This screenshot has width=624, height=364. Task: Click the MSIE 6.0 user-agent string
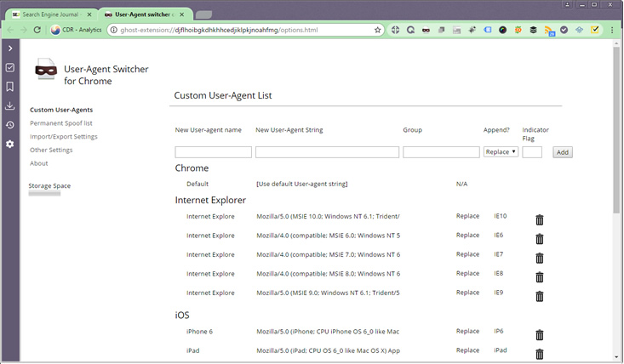pyautogui.click(x=328, y=236)
